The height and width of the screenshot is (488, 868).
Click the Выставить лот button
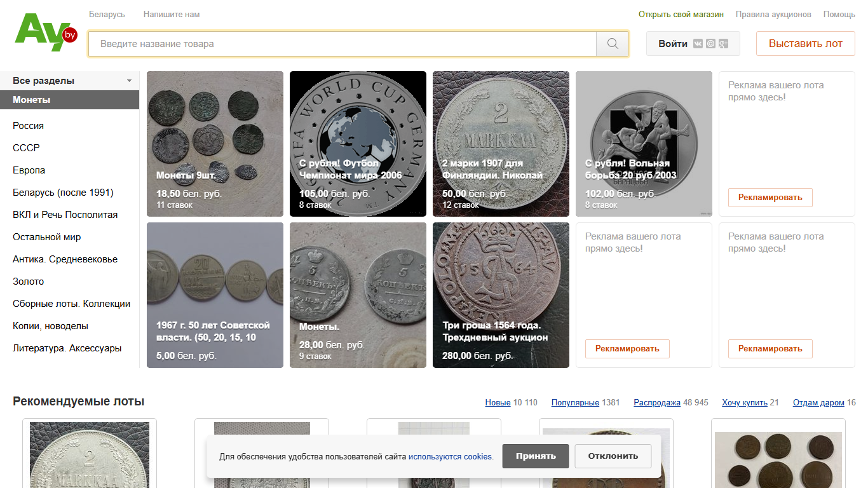(x=806, y=44)
